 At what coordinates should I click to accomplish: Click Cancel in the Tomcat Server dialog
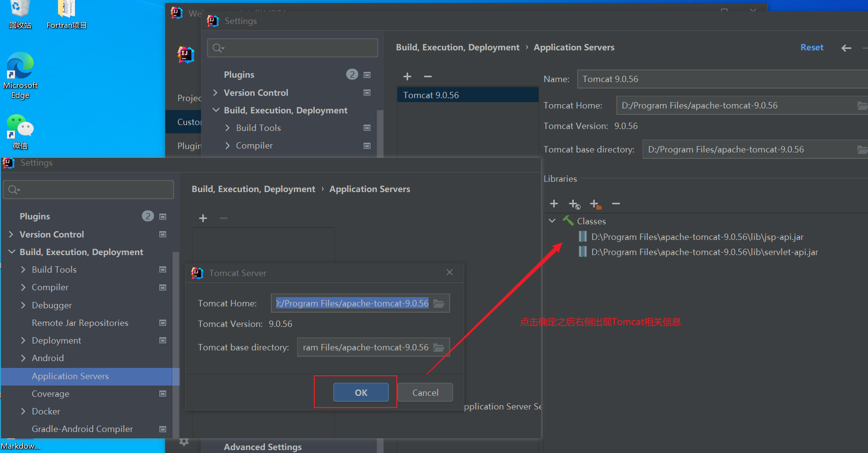[x=425, y=392]
